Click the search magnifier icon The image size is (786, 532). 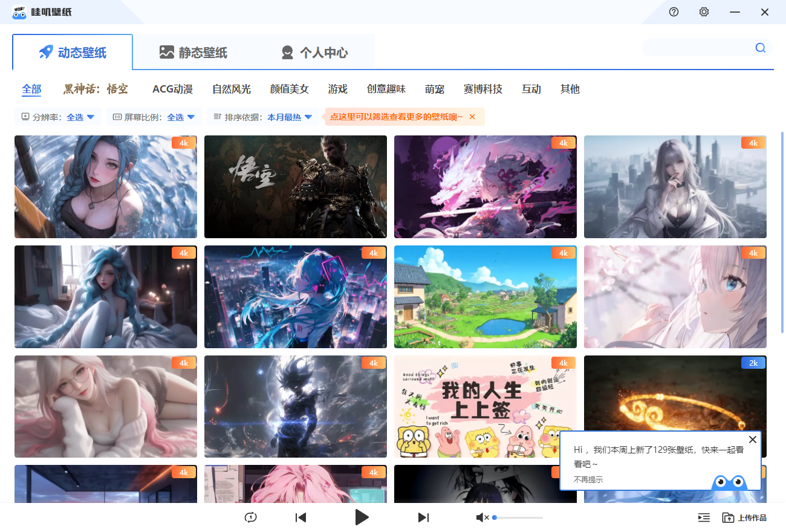click(x=760, y=48)
